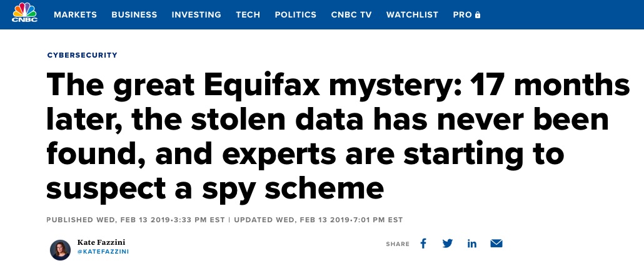The height and width of the screenshot is (278, 644).
Task: Open the Politics section
Action: point(296,15)
